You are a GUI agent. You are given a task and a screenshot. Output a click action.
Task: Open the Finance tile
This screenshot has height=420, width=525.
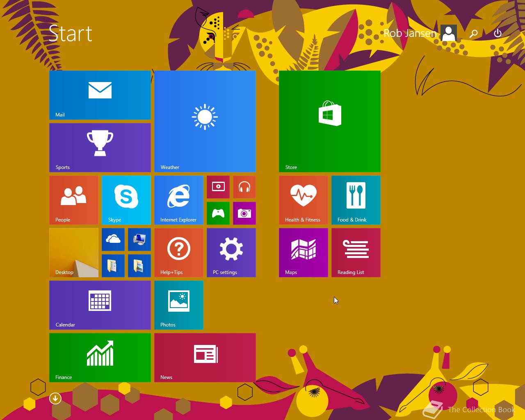point(100,358)
